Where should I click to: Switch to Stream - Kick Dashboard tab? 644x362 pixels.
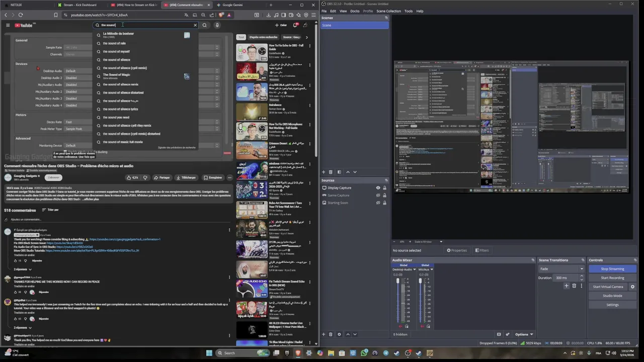(x=79, y=5)
